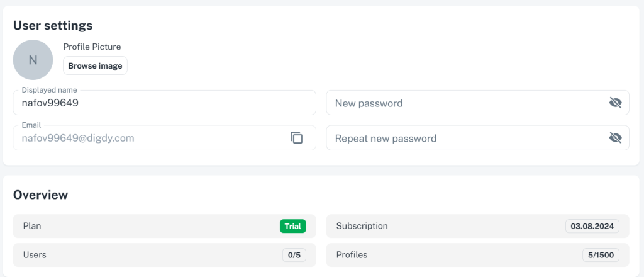Screen dimensions: 644x277
Task: Click the 03.08.2024 subscription date badge
Action: pos(592,226)
